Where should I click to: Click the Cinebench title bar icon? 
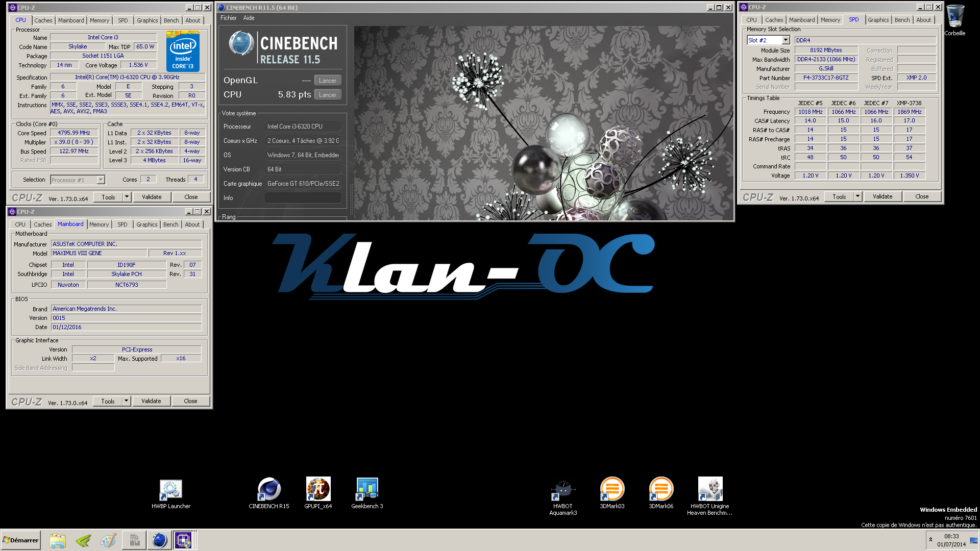point(222,8)
